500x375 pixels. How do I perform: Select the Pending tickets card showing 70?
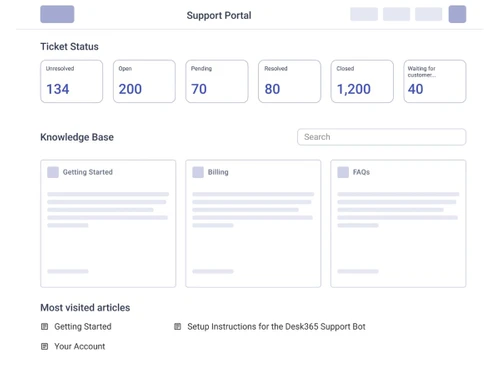tap(217, 81)
